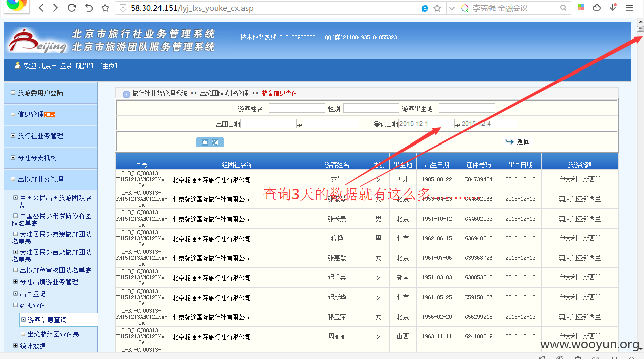Click the browser search box
644x359 pixels.
pyautogui.click(x=514, y=8)
